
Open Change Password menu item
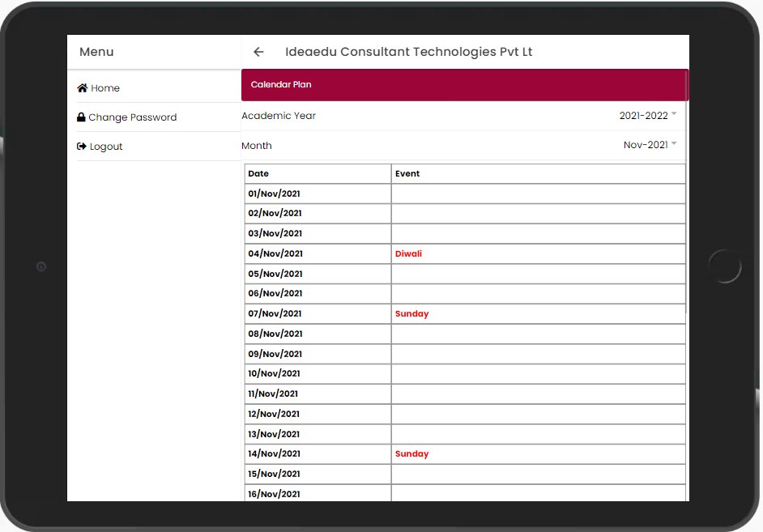(132, 117)
